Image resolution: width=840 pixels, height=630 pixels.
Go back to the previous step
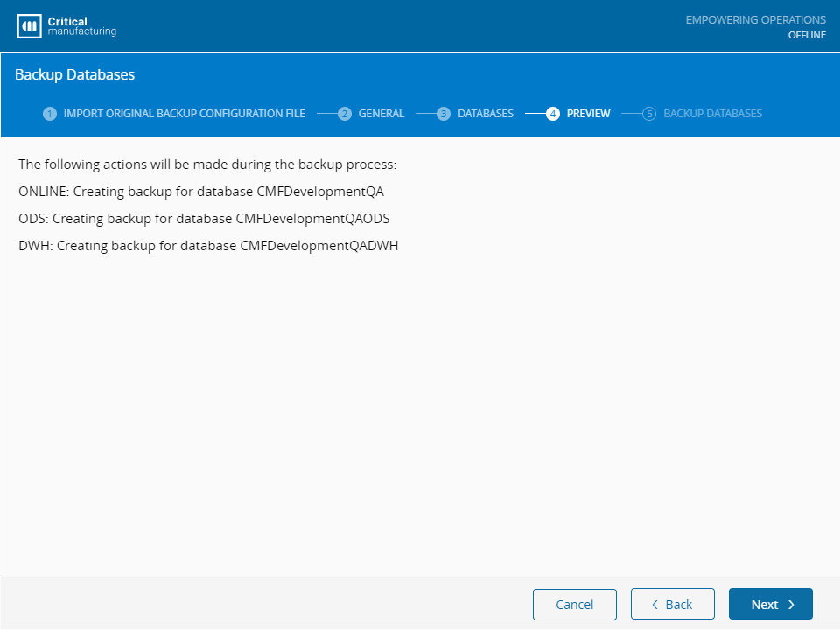(672, 605)
